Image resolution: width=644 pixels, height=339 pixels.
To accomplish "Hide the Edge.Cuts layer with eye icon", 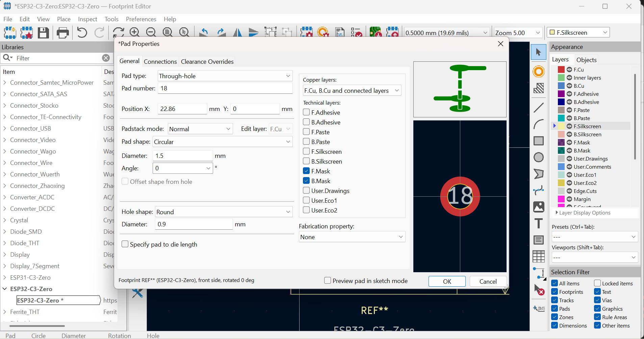I will point(569,191).
